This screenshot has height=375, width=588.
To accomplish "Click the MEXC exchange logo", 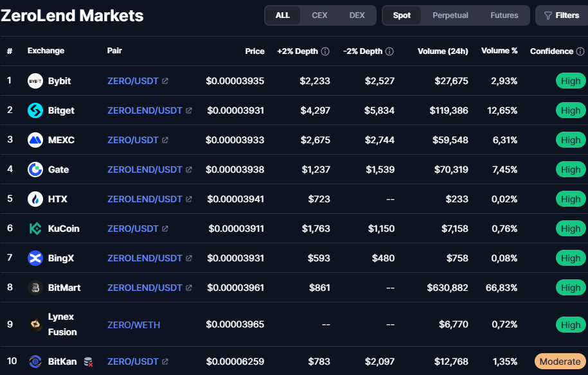I will click(x=35, y=140).
